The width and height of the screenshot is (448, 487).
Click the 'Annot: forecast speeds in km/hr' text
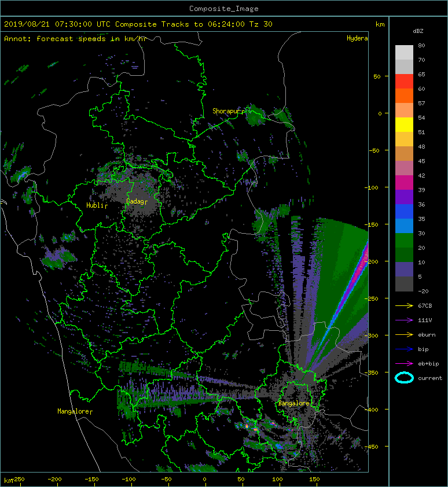75,39
